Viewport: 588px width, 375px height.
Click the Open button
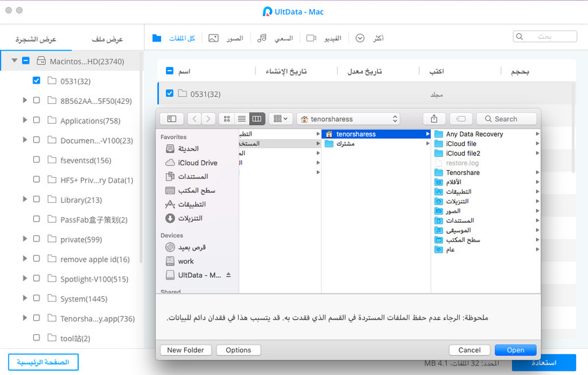pyautogui.click(x=515, y=350)
